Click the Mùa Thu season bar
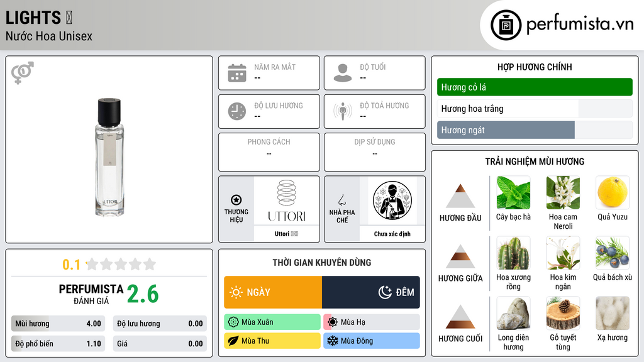Screen dimensions: 644x362 272,341
